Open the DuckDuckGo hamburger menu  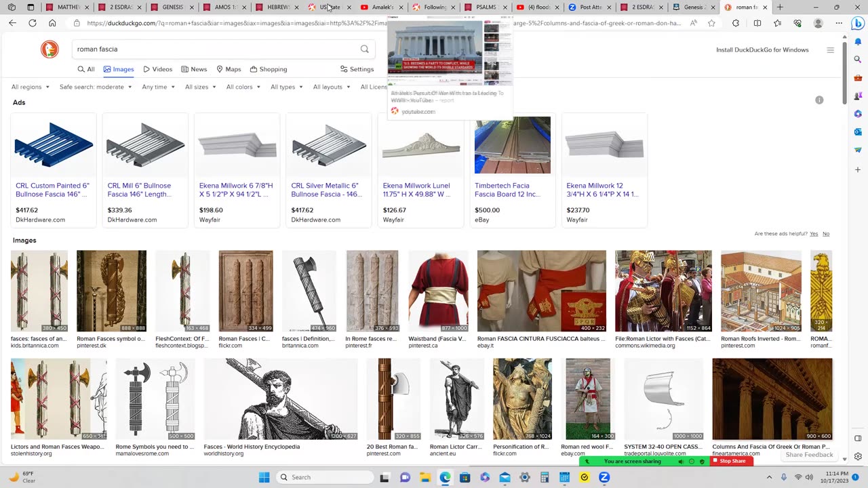[830, 49]
